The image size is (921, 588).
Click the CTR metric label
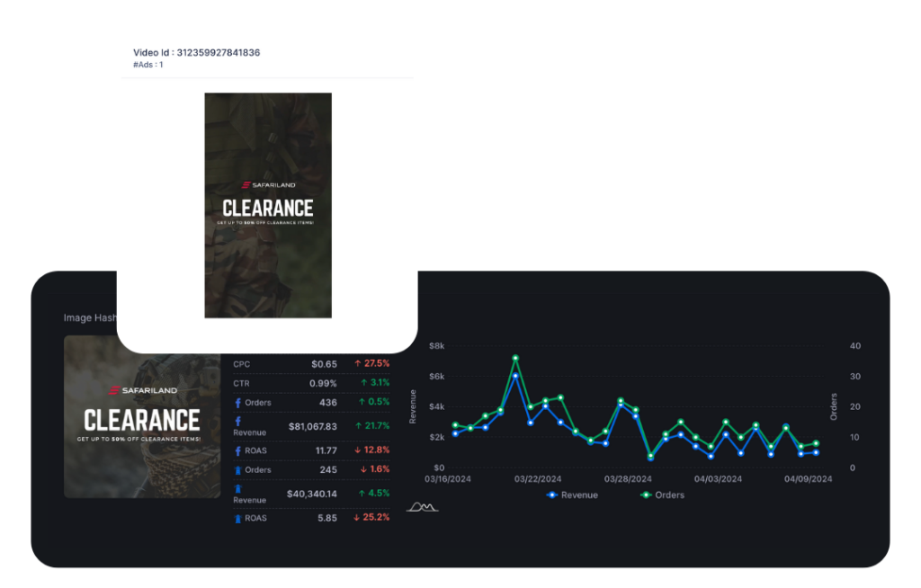241,384
